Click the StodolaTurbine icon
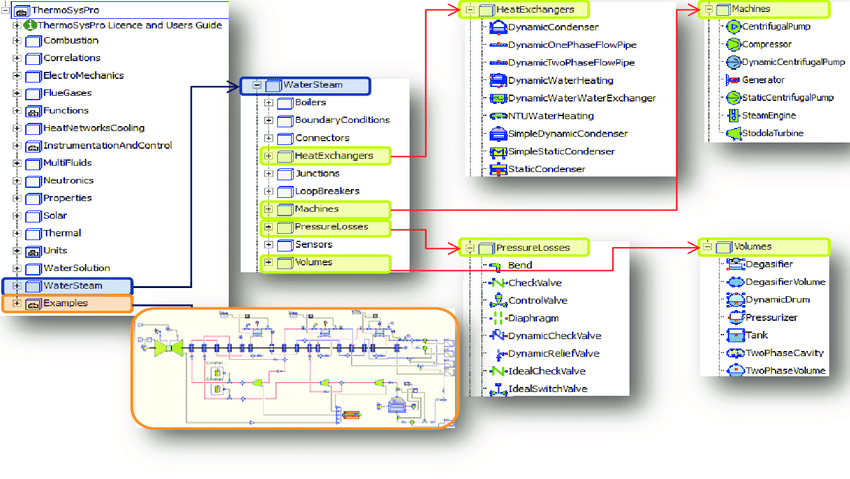Image resolution: width=850 pixels, height=479 pixels. pos(733,133)
